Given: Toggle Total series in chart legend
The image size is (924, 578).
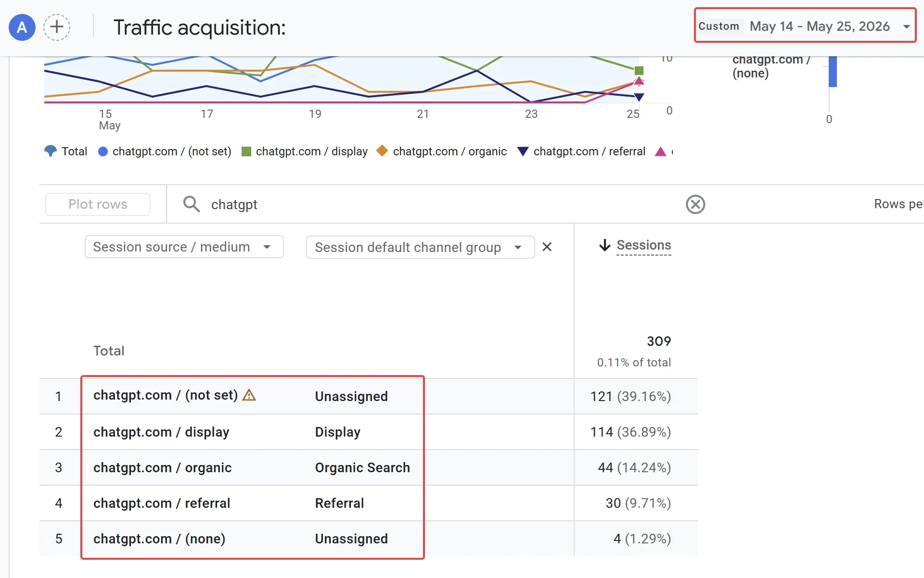Looking at the screenshot, I should [x=65, y=151].
